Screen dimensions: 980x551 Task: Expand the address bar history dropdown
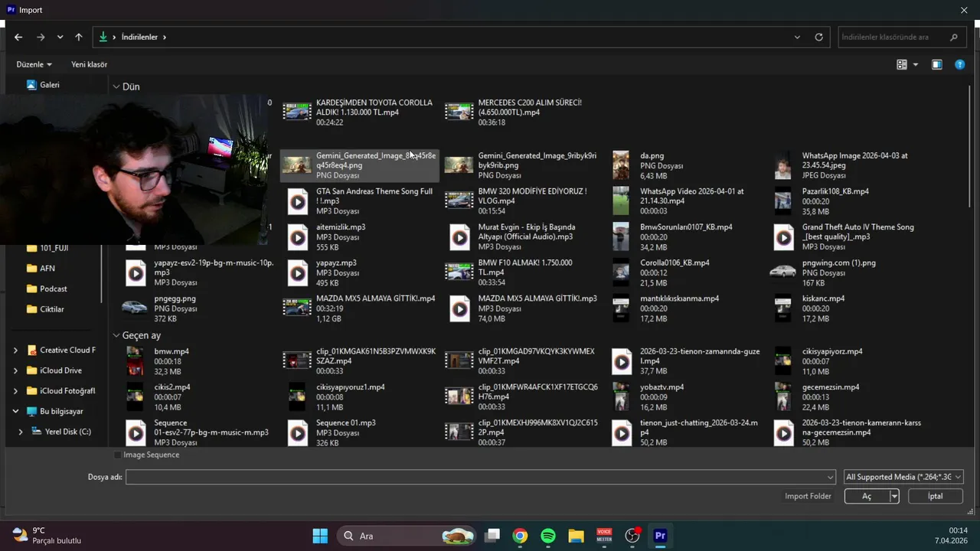797,37
